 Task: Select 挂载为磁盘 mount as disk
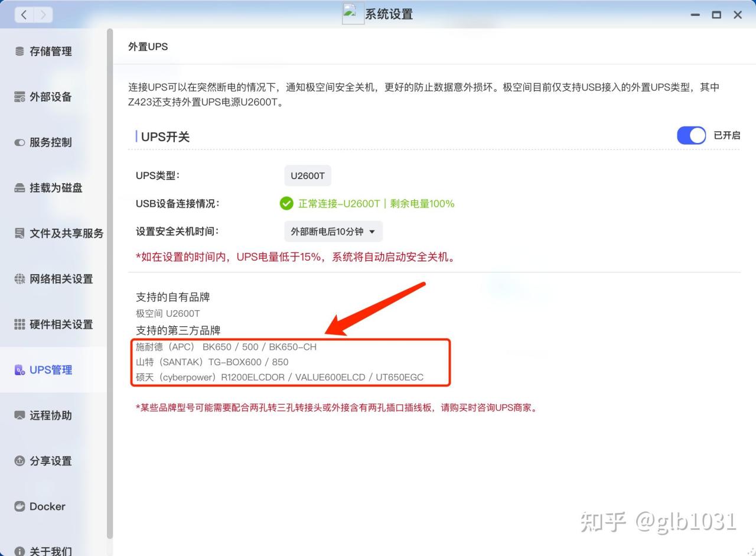coord(52,187)
